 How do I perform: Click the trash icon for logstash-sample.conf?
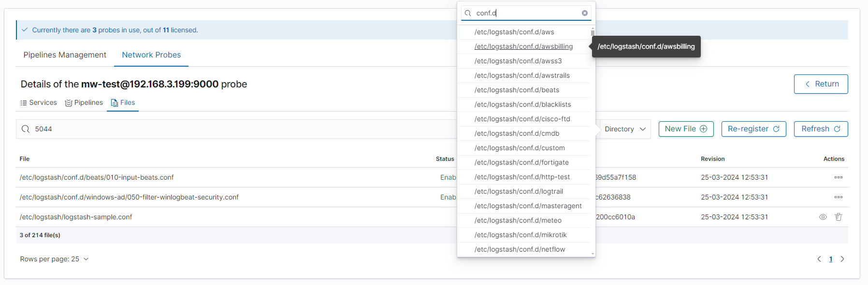(x=838, y=217)
